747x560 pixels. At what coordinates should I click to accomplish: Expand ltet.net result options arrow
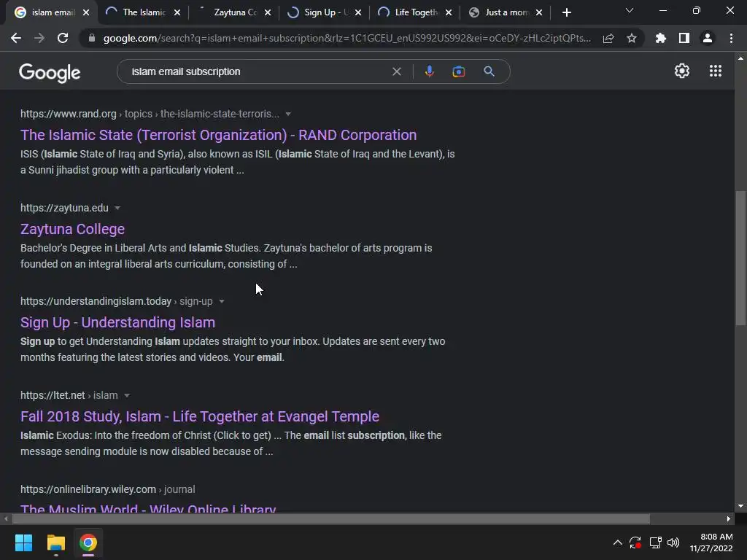pos(127,395)
